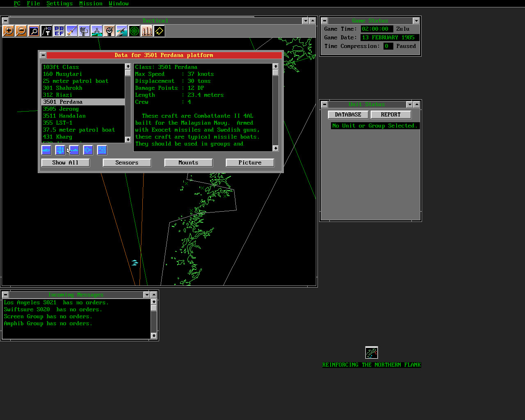Viewport: 525px width, 420px height.
Task: Select 3511 Handalan in platform list
Action: pos(83,116)
